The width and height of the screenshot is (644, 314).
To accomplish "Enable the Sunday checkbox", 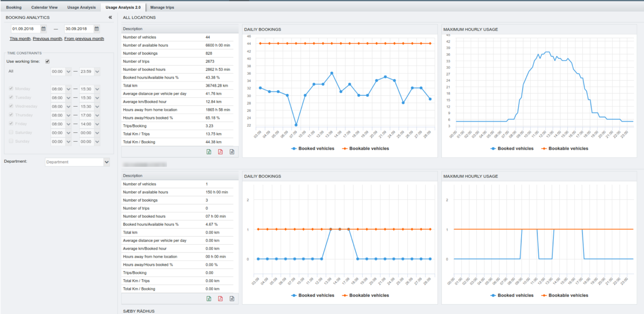I will [x=11, y=141].
